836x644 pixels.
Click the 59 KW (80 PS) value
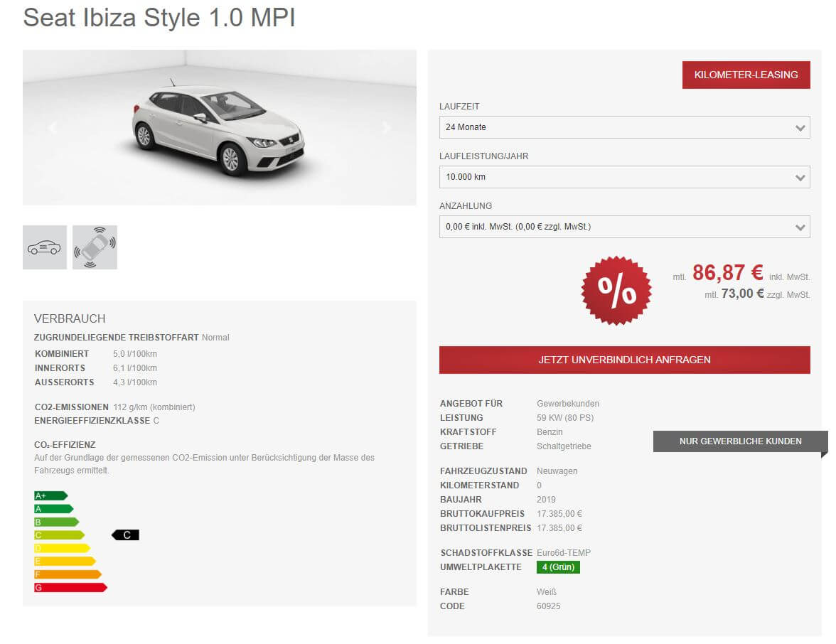(x=565, y=418)
